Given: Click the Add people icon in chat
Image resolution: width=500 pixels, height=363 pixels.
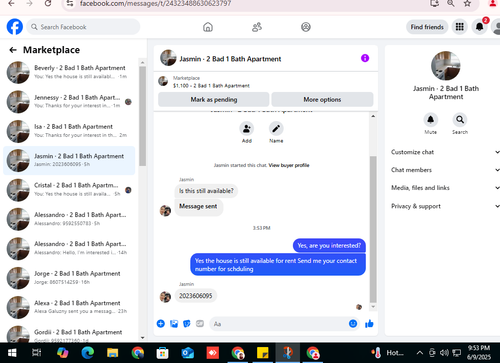Looking at the screenshot, I should click(247, 129).
